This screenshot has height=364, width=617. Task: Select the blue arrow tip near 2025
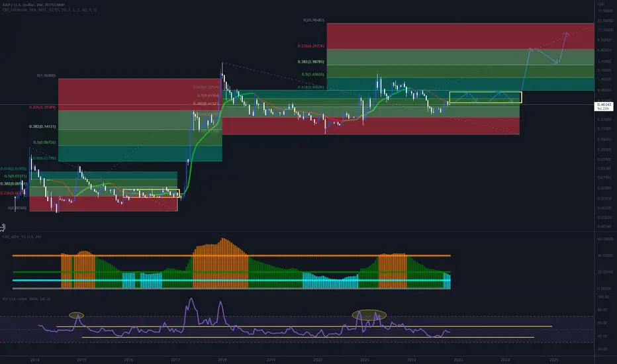[x=566, y=34]
